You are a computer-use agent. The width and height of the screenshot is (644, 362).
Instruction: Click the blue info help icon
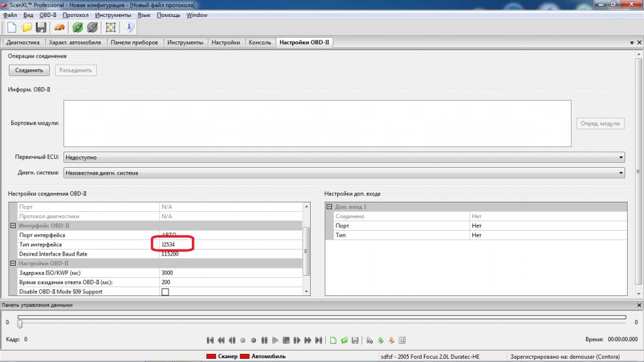[130, 27]
